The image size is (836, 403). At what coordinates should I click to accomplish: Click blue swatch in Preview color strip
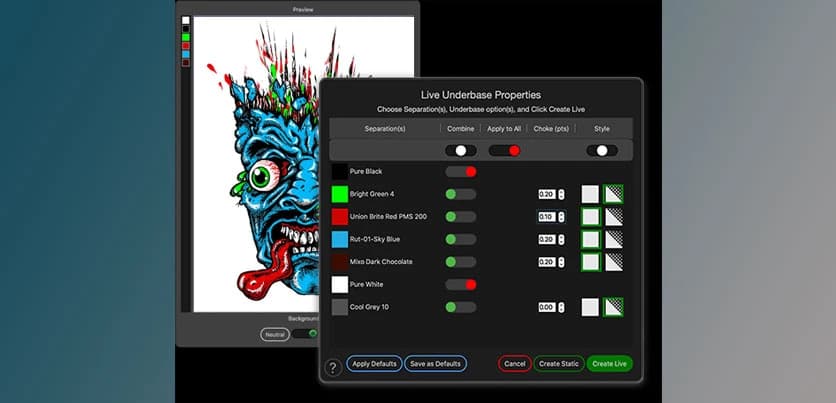pos(186,54)
